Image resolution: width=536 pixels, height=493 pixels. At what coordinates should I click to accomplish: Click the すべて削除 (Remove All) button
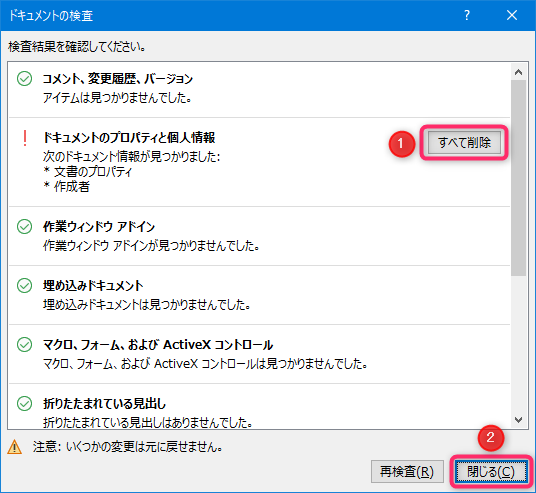(464, 142)
